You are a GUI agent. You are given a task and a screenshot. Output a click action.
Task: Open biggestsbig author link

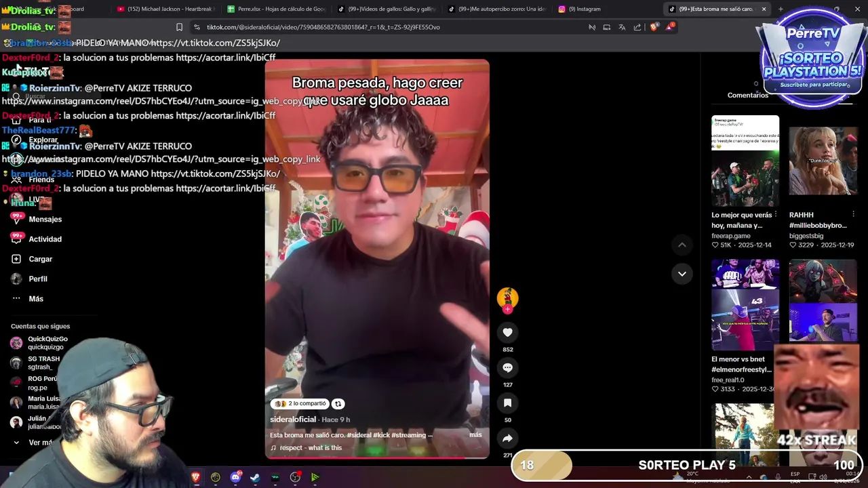point(806,236)
